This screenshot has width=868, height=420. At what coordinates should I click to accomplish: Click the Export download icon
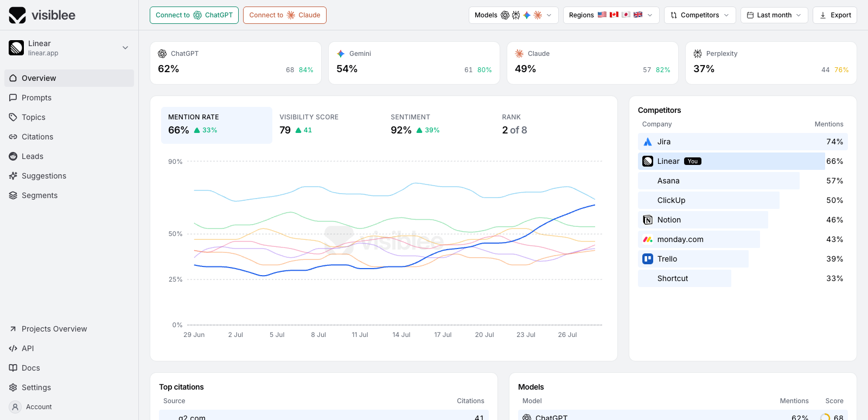[823, 15]
